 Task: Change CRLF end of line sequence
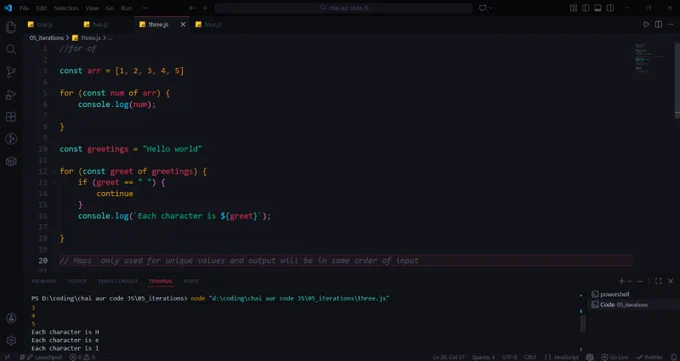tap(530, 357)
